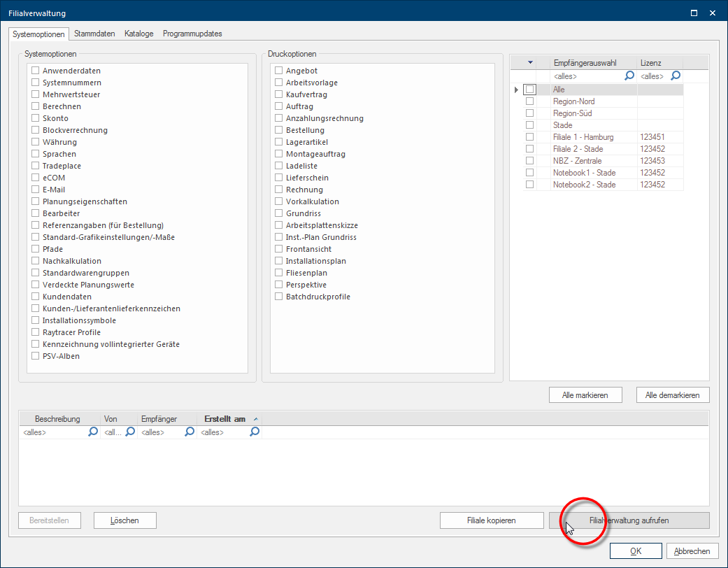Open the Programmupdates tab
This screenshot has width=728, height=568.
192,34
